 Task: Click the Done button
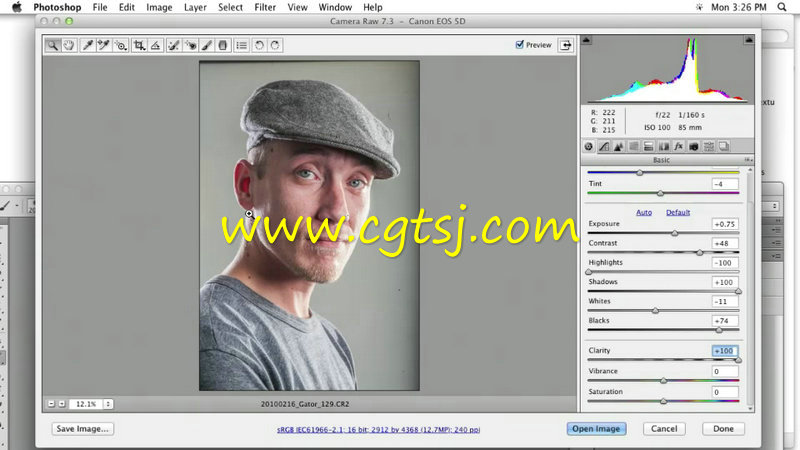coord(723,429)
